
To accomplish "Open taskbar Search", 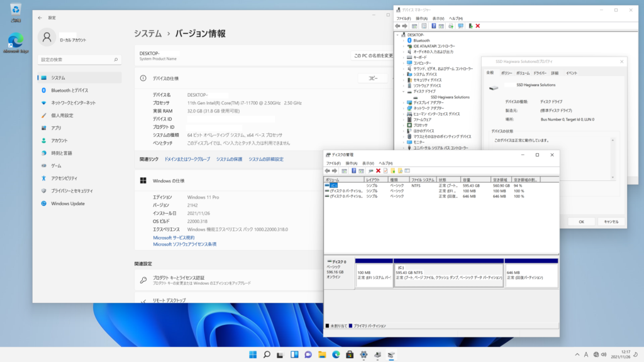I will (267, 354).
